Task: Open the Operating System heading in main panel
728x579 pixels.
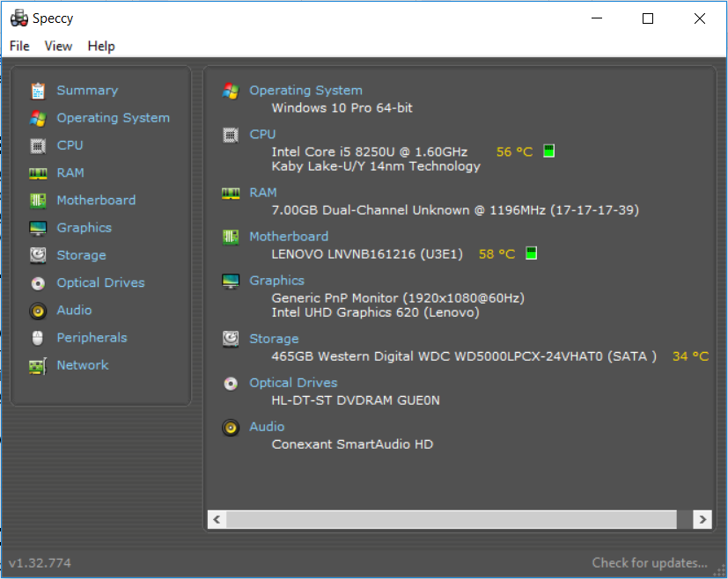Action: (x=305, y=90)
